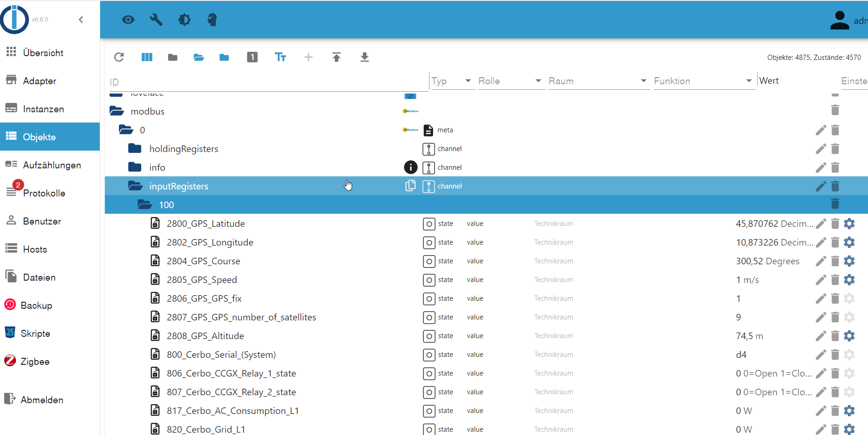Viewport: 868px width, 435px height.
Task: Click the copy icon on inputRegisters row
Action: [410, 186]
